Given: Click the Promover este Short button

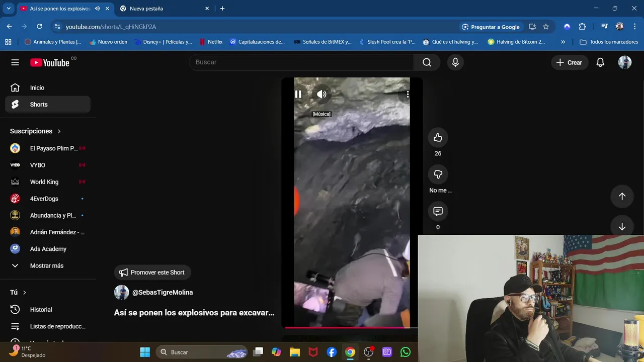Looking at the screenshot, I should coord(152,273).
